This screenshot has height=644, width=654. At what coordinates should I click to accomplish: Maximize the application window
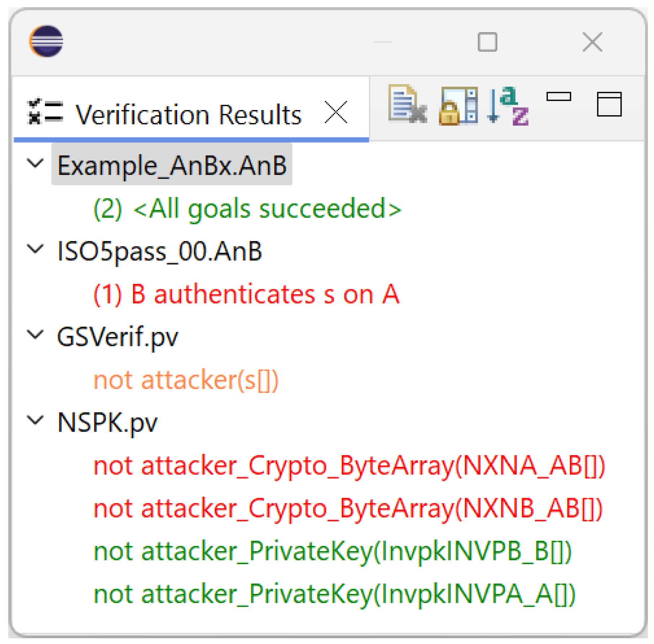pos(487,42)
